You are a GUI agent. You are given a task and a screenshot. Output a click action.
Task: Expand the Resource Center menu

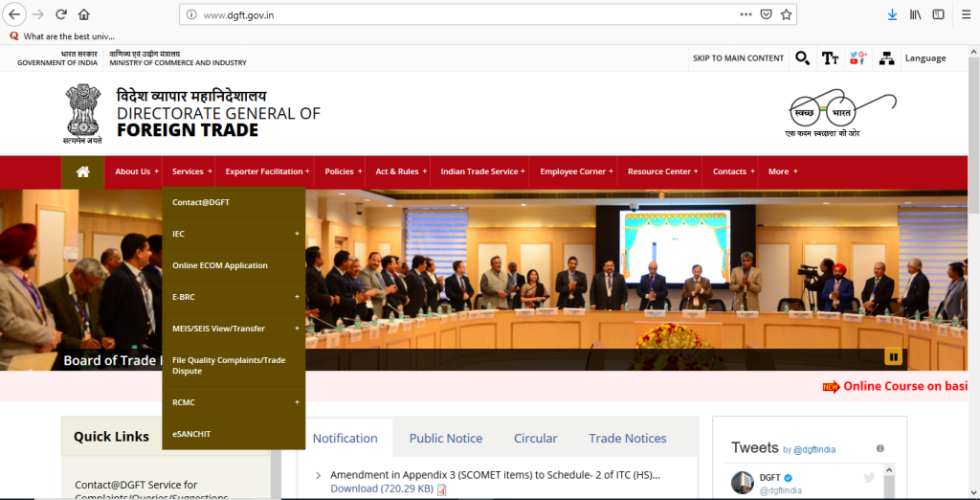662,171
